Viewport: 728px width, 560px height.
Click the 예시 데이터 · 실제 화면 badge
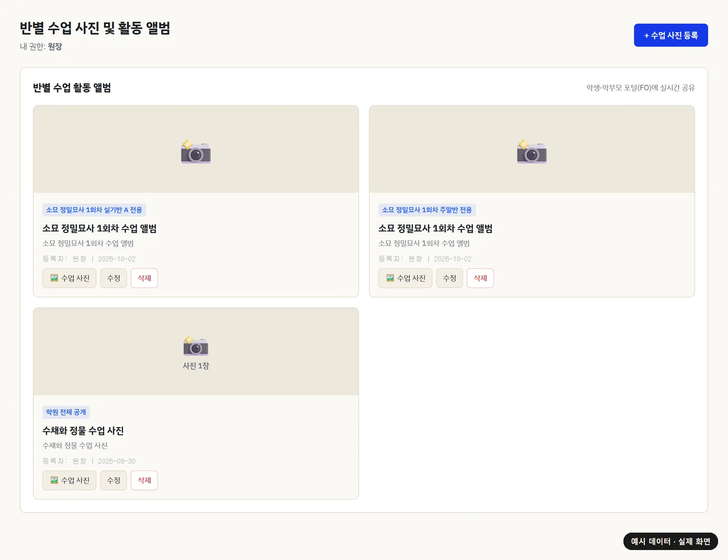[x=671, y=541]
